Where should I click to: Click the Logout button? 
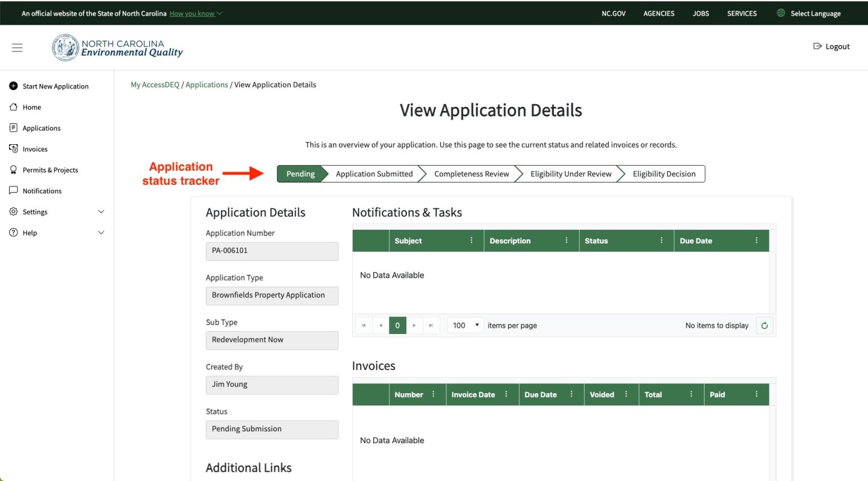pyautogui.click(x=831, y=47)
